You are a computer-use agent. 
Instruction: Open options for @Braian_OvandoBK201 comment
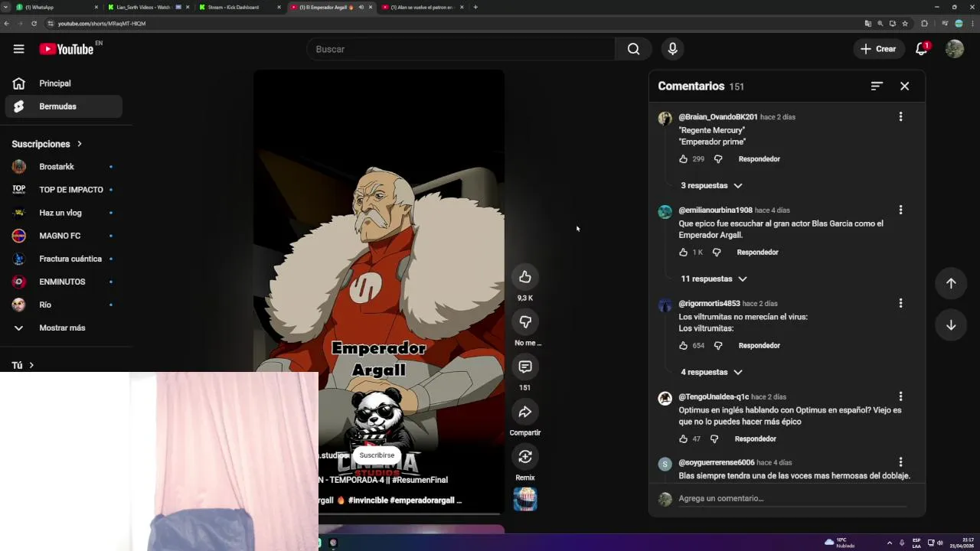900,117
